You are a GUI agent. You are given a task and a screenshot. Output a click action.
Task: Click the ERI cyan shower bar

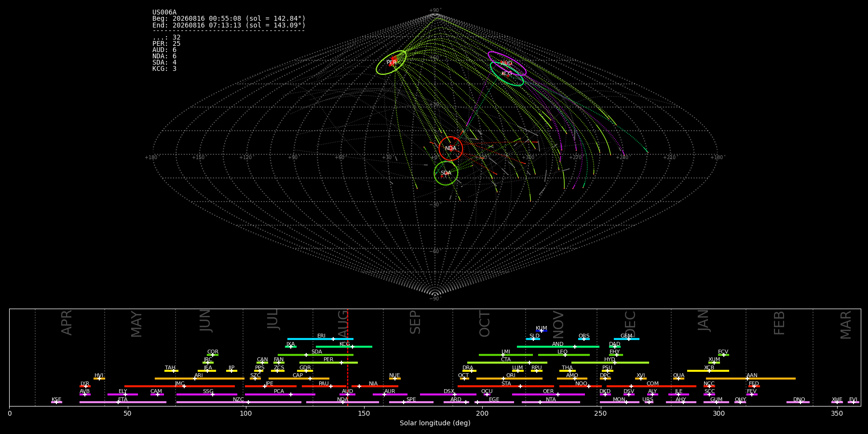(x=320, y=339)
